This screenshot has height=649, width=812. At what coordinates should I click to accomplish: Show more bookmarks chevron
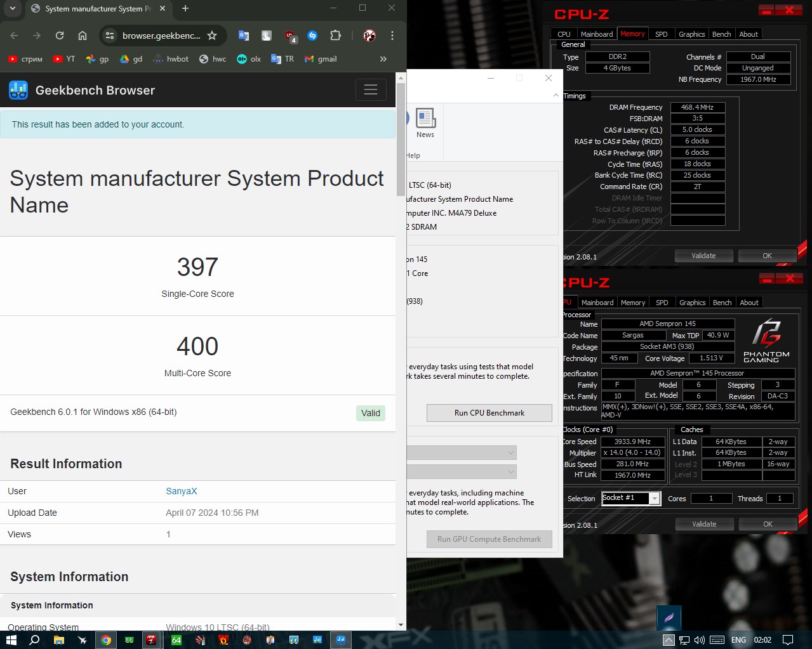(x=383, y=59)
